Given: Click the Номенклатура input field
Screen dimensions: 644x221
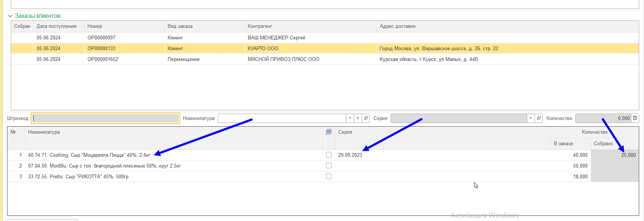Looking at the screenshot, I should [x=282, y=118].
